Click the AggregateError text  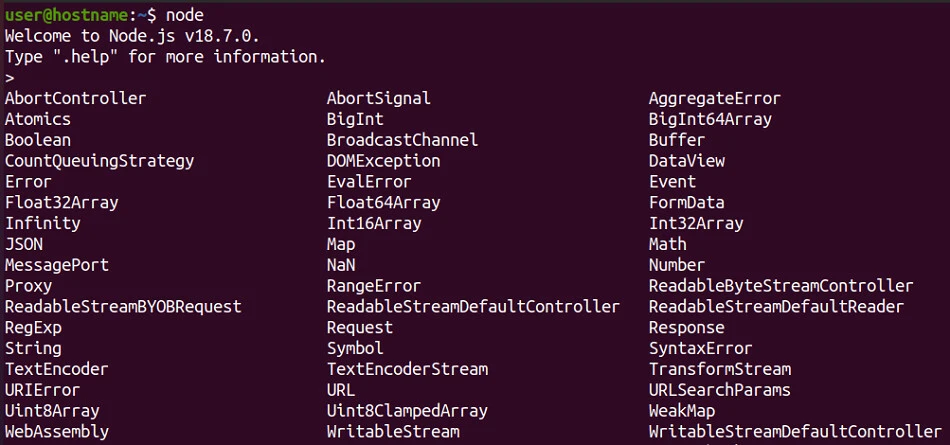pos(714,98)
